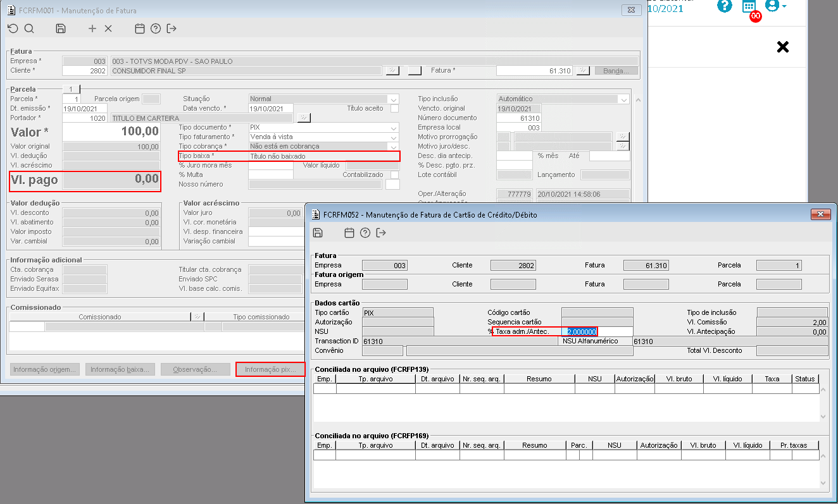This screenshot has height=504, width=838.
Task: Click the Valor amount field
Action: pyautogui.click(x=111, y=132)
